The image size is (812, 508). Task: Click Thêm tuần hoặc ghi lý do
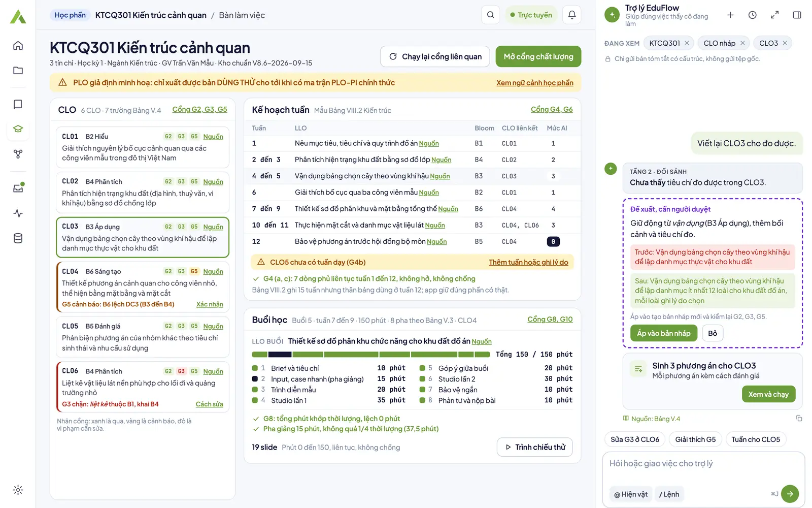coord(528,262)
